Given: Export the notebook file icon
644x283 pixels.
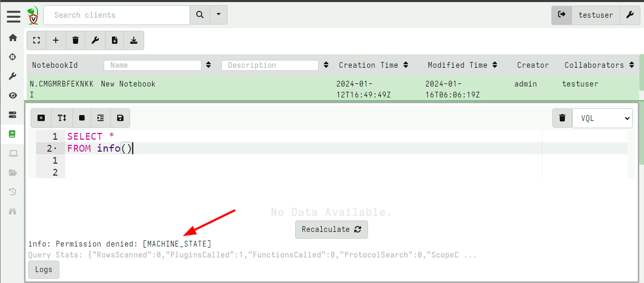Looking at the screenshot, I should point(115,40).
